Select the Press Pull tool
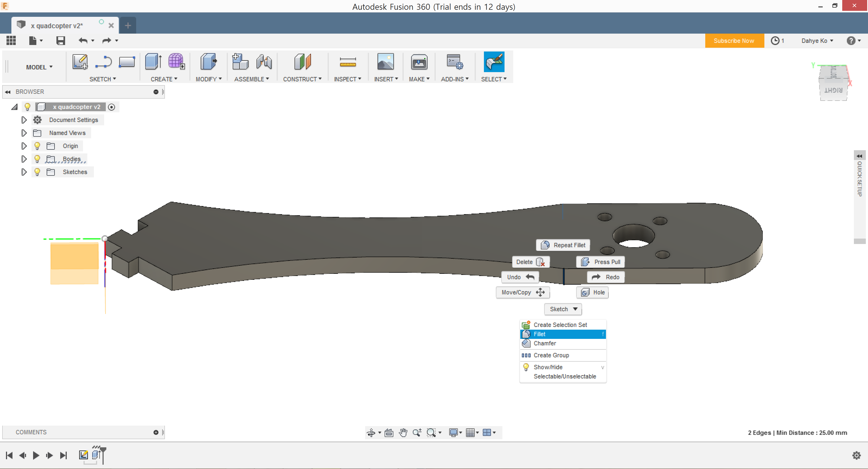868x469 pixels. coord(602,262)
